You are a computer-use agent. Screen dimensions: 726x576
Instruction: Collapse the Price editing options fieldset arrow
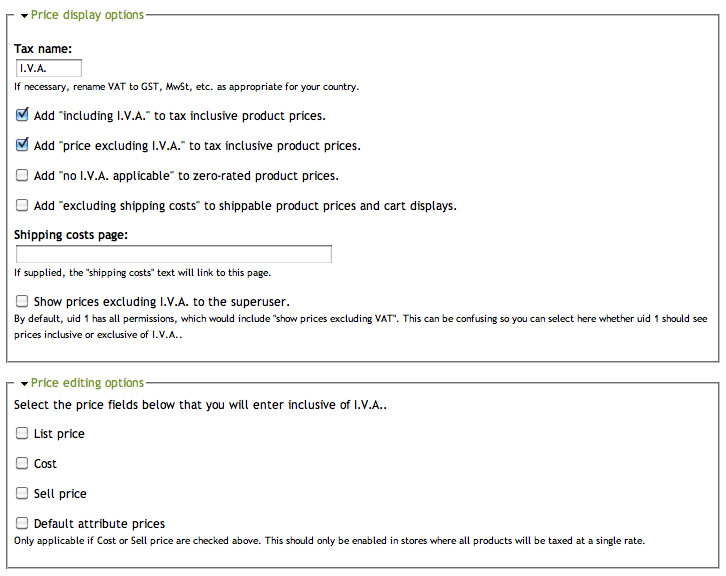point(24,383)
